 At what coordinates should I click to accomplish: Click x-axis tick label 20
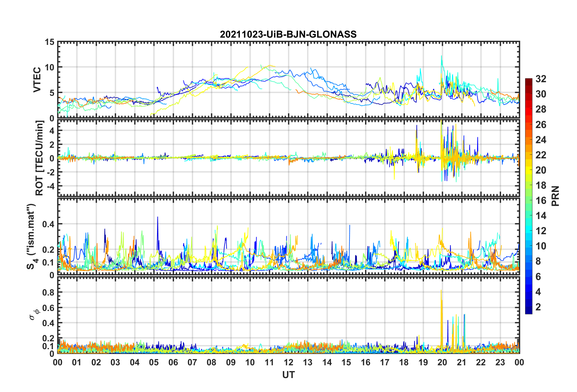[442, 362]
